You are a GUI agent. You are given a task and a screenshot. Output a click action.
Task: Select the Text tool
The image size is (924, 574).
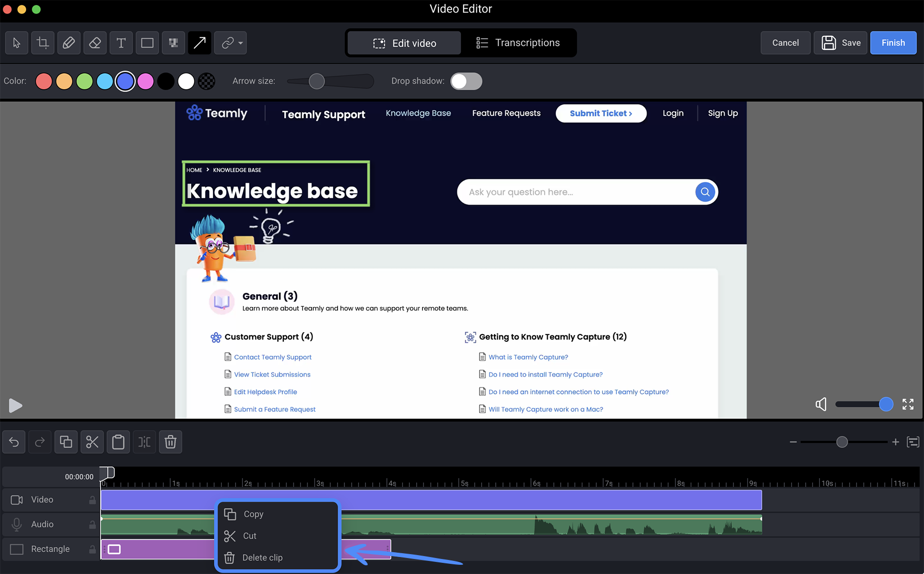(x=121, y=43)
